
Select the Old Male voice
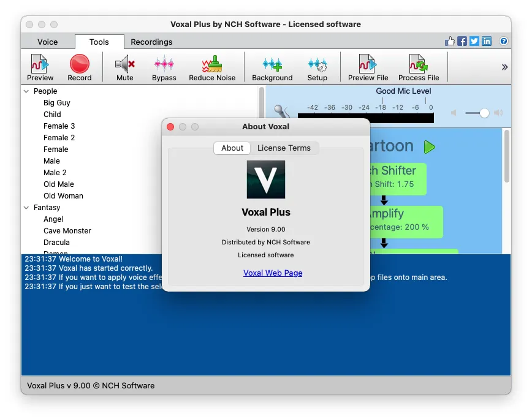[x=59, y=184]
